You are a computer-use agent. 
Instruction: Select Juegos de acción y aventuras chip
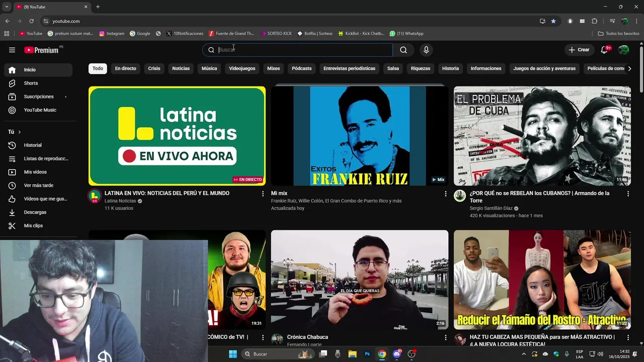click(544, 68)
